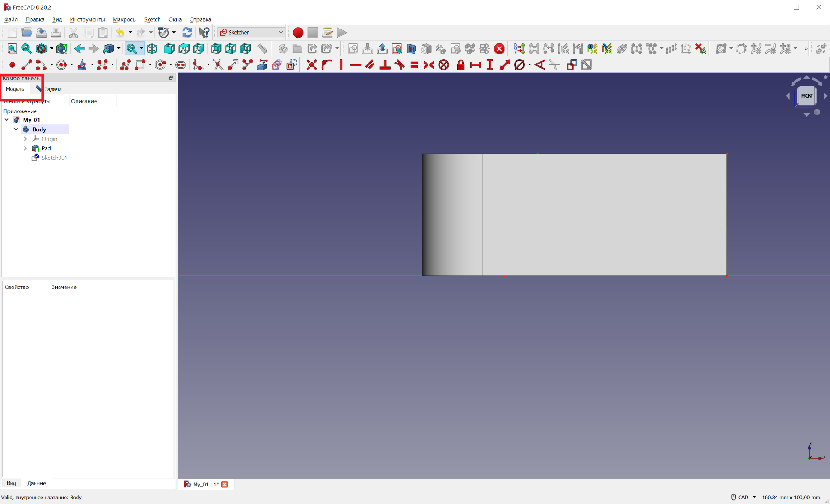The image size is (830, 504).
Task: Toggle bounding box selection icon
Action: (61, 49)
